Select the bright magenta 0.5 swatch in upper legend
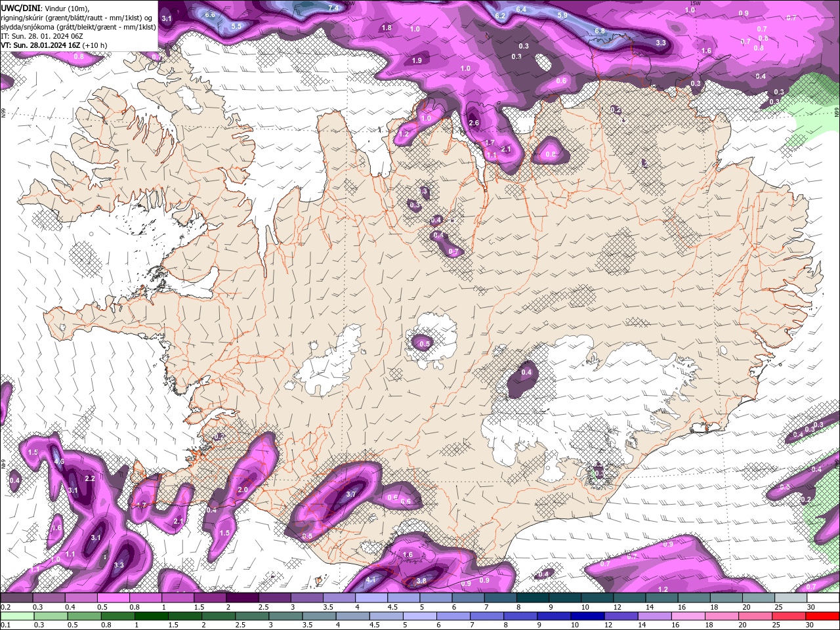840x630 pixels. 113,598
